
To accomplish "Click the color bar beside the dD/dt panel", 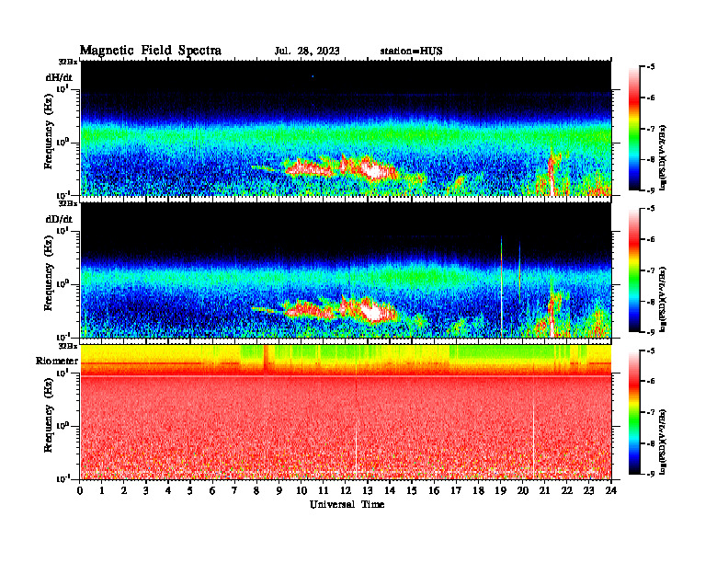I will (x=633, y=270).
